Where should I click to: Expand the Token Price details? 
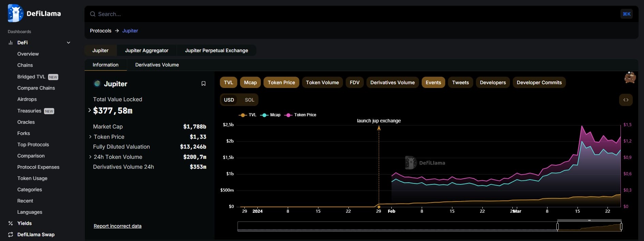pyautogui.click(x=90, y=137)
